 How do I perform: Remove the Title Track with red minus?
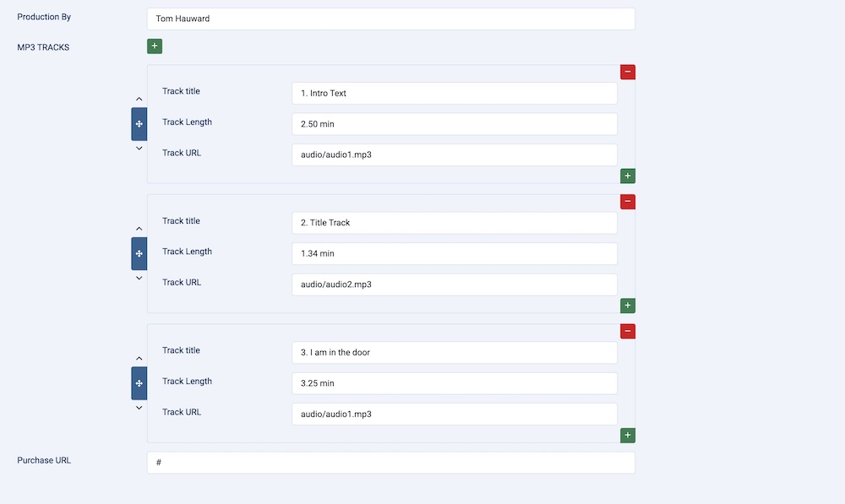point(628,202)
